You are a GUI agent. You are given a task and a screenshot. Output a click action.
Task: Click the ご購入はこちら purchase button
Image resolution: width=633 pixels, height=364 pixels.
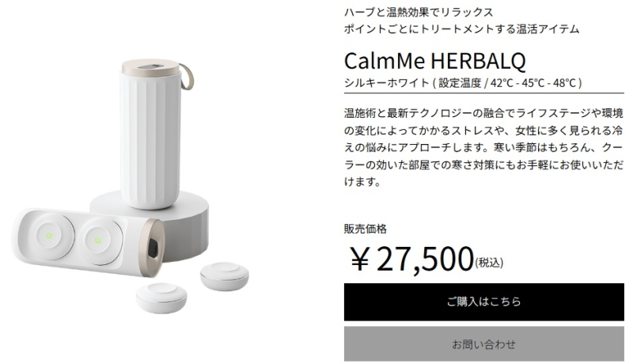pyautogui.click(x=483, y=301)
